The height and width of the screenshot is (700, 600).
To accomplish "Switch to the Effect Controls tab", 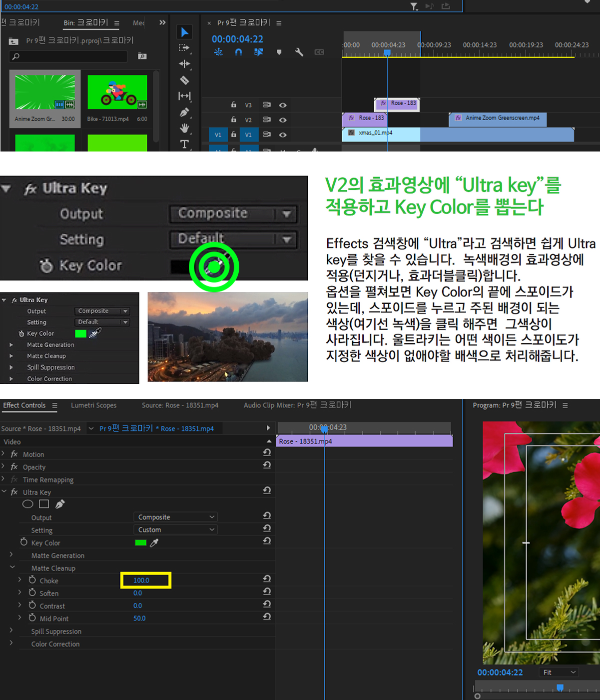I will tap(24, 405).
